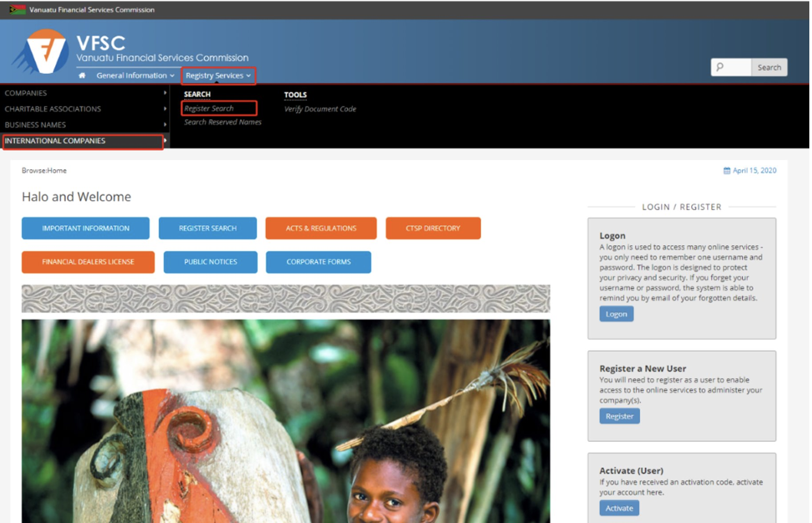Expand the INTERNATIONAL COMPANIES submenu arrow

(165, 140)
